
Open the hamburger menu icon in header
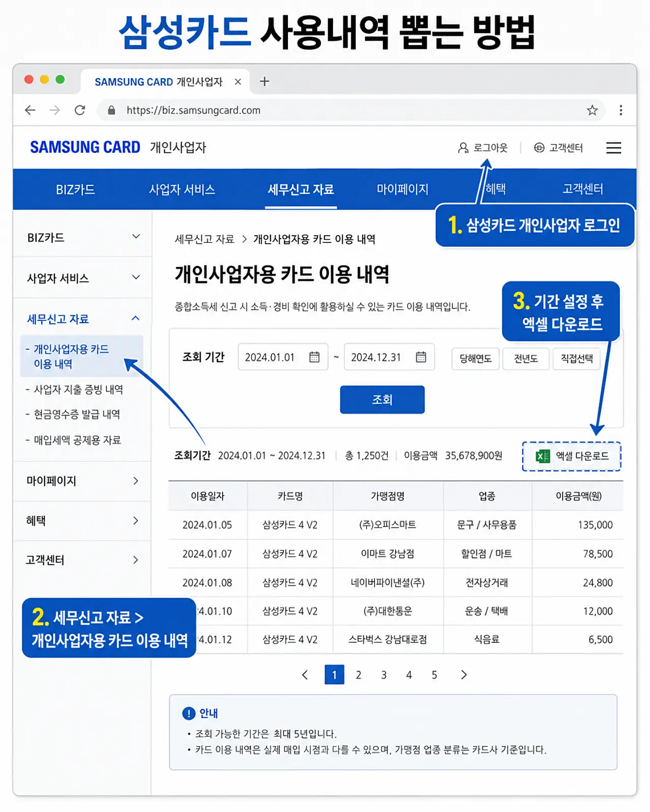pyautogui.click(x=613, y=148)
